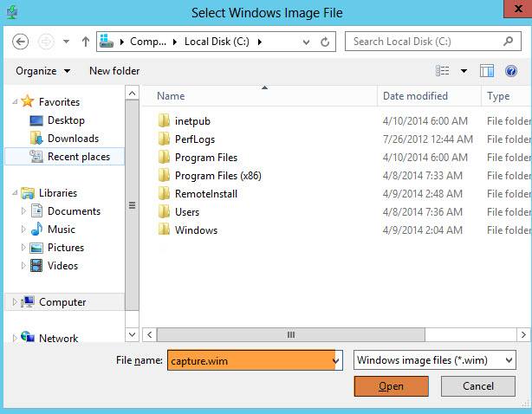Image resolution: width=532 pixels, height=414 pixels.
Task: Click the title bar application icon
Action: pyautogui.click(x=12, y=12)
